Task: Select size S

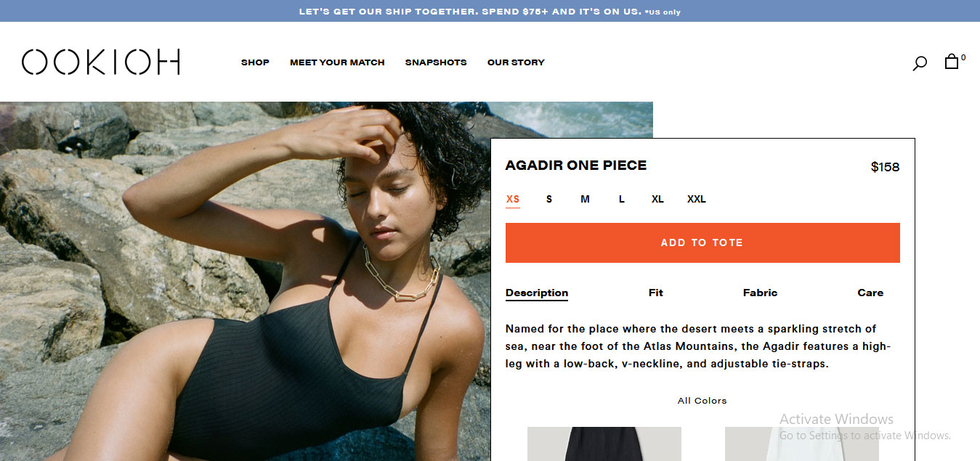Action: coord(549,199)
